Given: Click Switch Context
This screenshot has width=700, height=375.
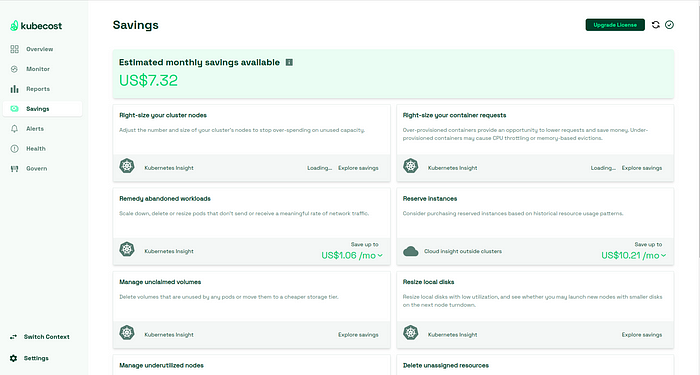Looking at the screenshot, I should (x=46, y=337).
